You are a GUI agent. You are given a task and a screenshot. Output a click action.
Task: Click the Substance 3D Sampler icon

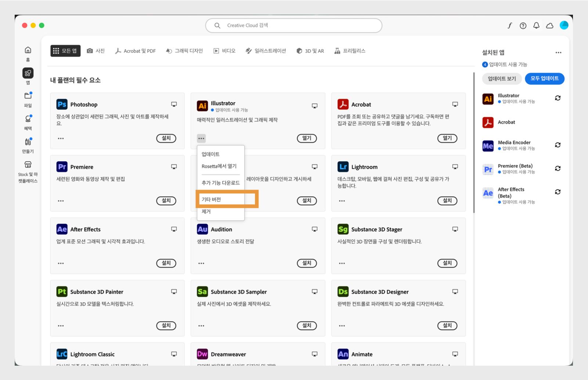[202, 292]
